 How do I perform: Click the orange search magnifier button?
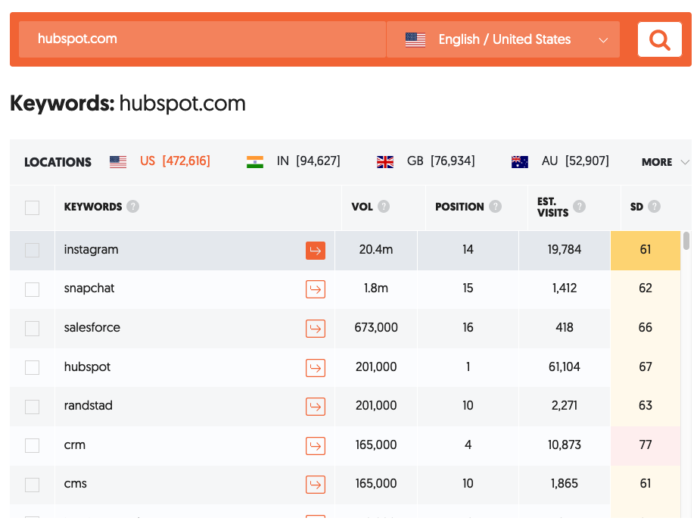pos(659,39)
